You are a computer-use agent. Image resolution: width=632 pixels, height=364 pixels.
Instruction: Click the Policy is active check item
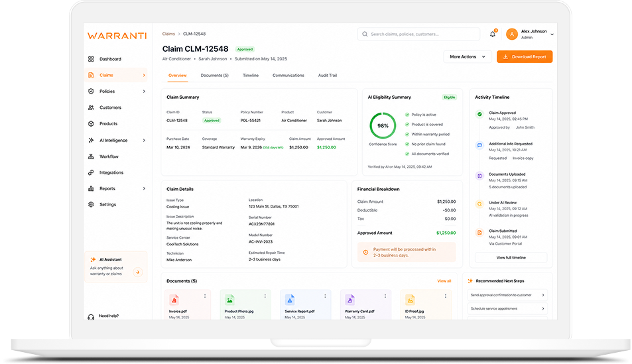[x=420, y=115]
